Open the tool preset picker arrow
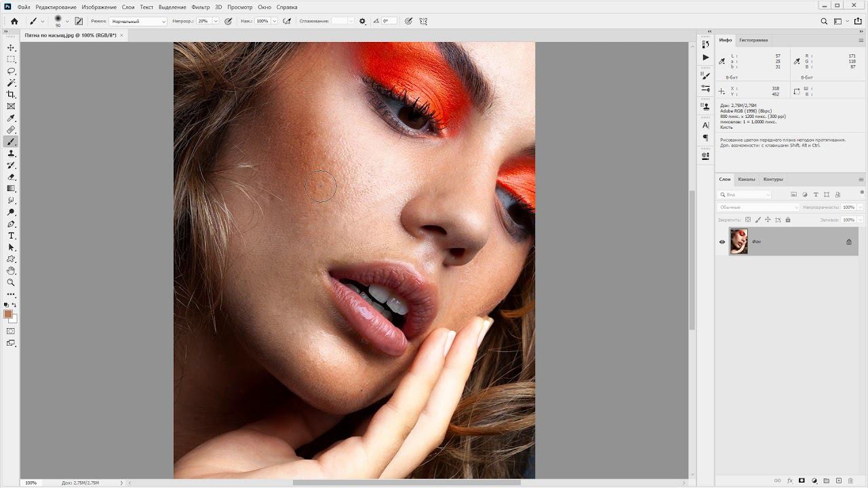The image size is (868, 488). tap(42, 21)
